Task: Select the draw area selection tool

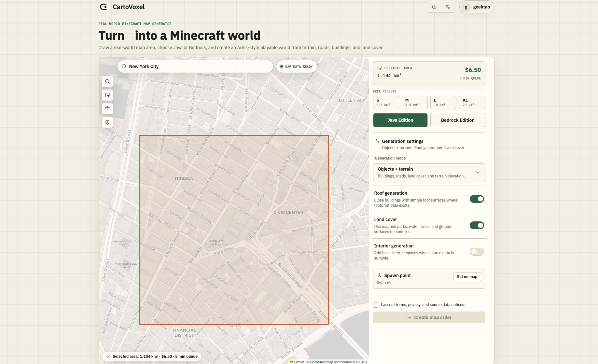Action: 107,95
